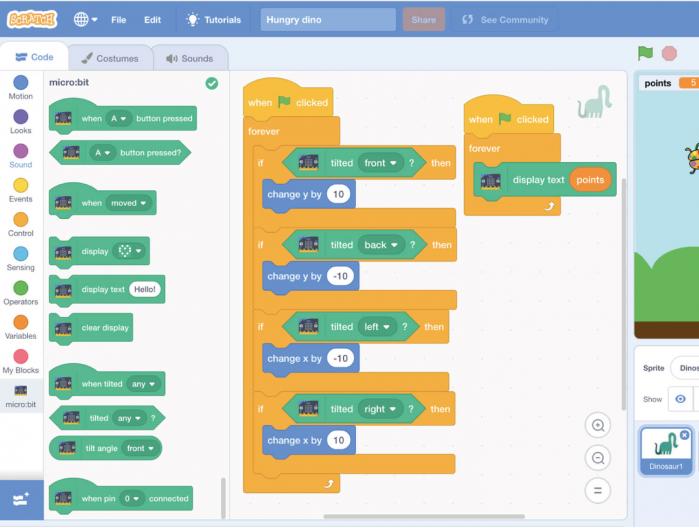This screenshot has width=699, height=528.
Task: Open the heart display pattern dropdown
Action: [x=129, y=251]
